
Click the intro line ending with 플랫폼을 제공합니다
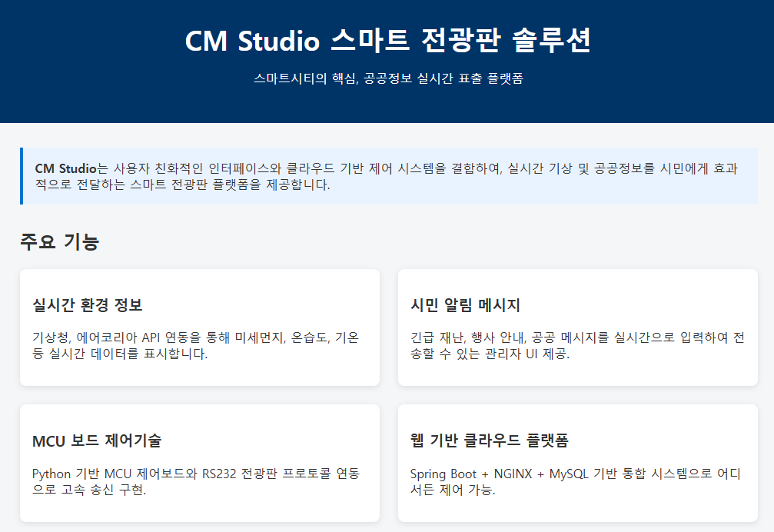[x=182, y=185]
